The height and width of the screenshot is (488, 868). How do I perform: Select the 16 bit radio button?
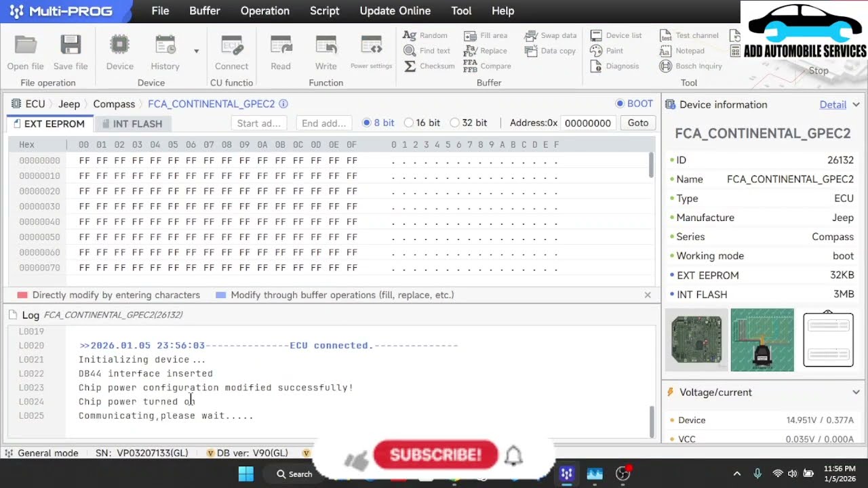(x=409, y=123)
